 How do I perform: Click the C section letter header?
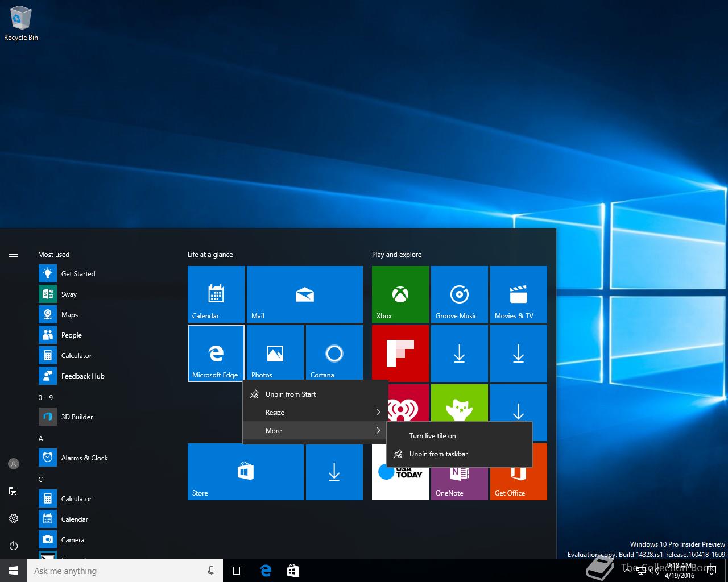click(40, 479)
